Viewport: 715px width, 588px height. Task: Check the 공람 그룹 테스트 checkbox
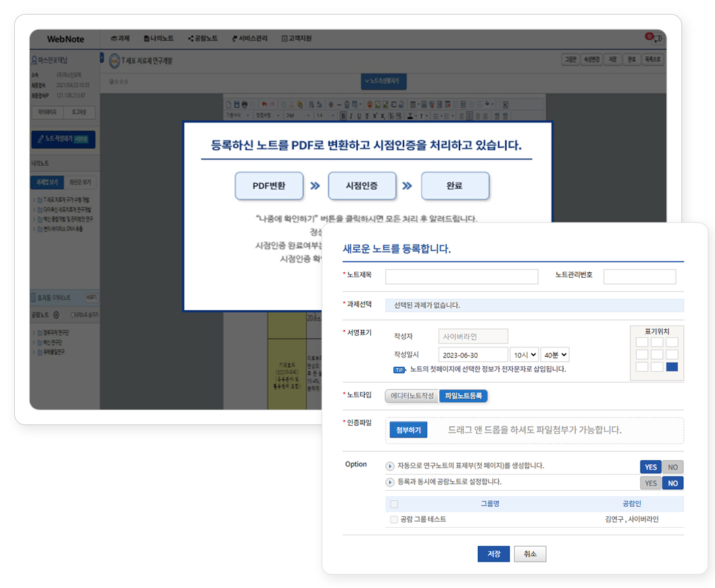point(394,520)
